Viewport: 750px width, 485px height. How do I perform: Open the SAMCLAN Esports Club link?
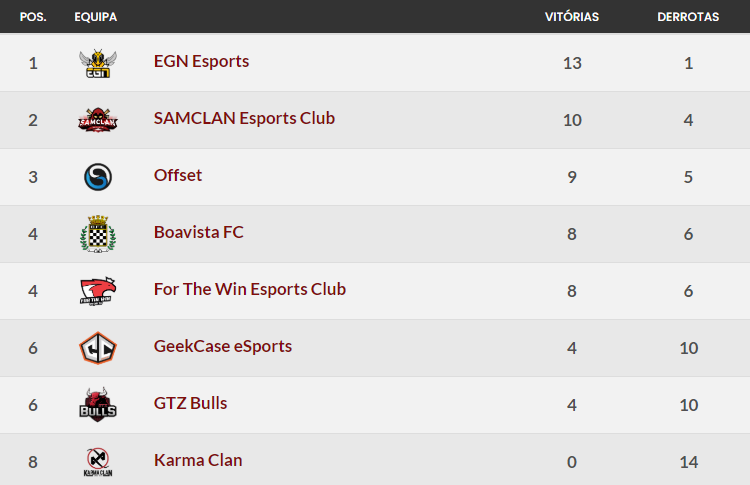[244, 118]
